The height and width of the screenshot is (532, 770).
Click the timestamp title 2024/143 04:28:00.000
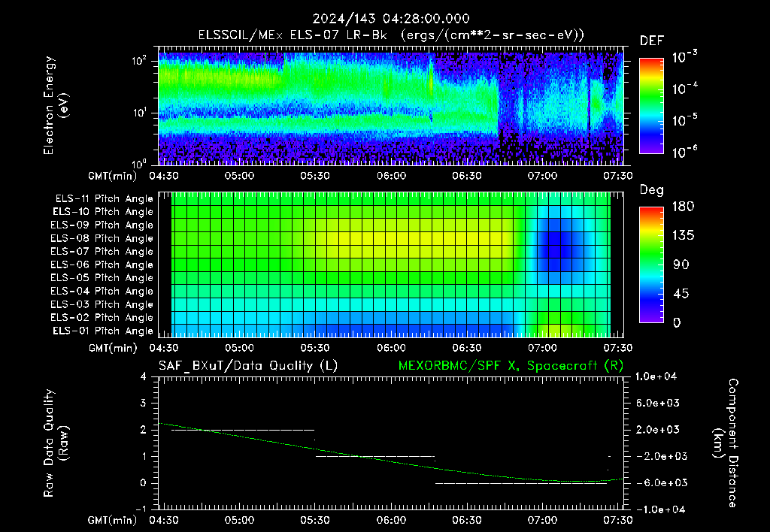point(391,19)
